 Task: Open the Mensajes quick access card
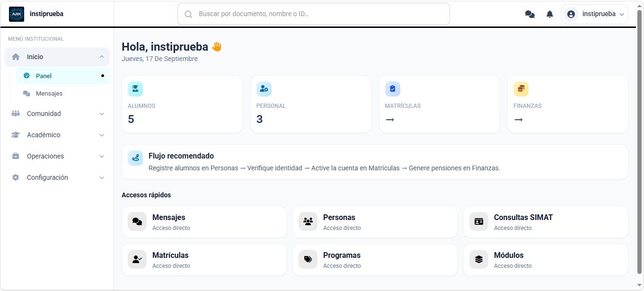[x=204, y=222]
